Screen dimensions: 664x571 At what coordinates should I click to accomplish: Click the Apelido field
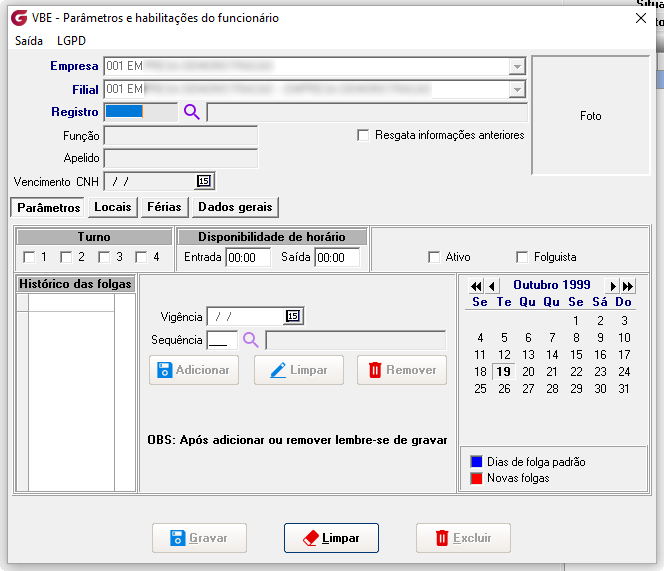tap(181, 158)
